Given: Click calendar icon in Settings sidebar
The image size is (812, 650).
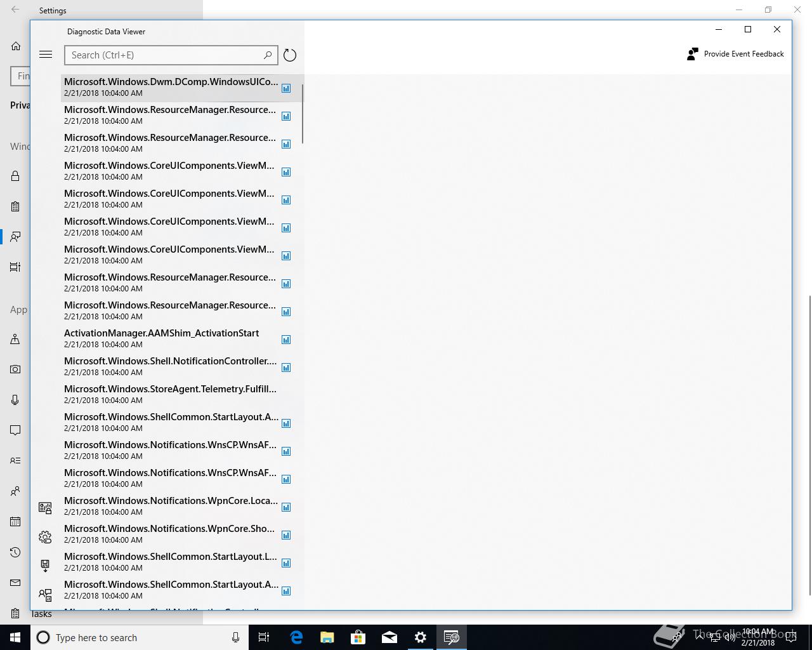Looking at the screenshot, I should 15,522.
